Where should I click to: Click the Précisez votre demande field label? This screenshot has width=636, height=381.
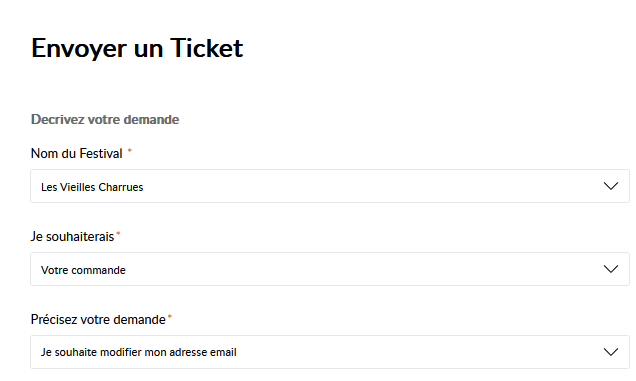click(98, 320)
